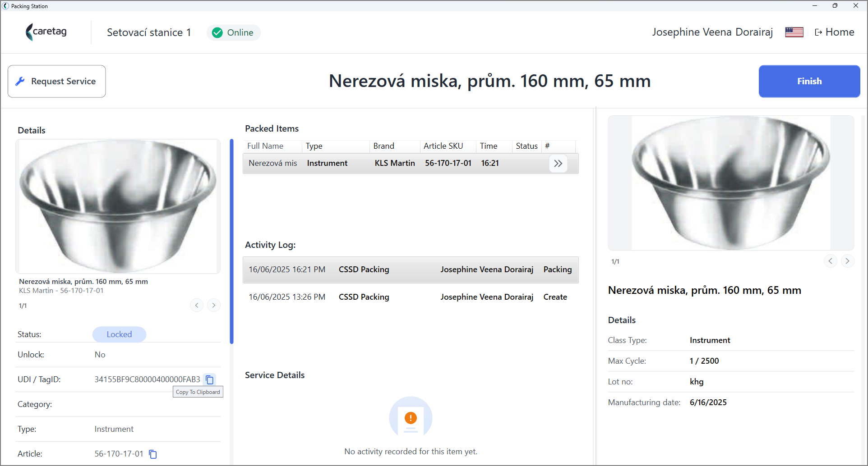Viewport: 868px width, 466px height.
Task: Show previous image in left Details gallery
Action: (197, 306)
